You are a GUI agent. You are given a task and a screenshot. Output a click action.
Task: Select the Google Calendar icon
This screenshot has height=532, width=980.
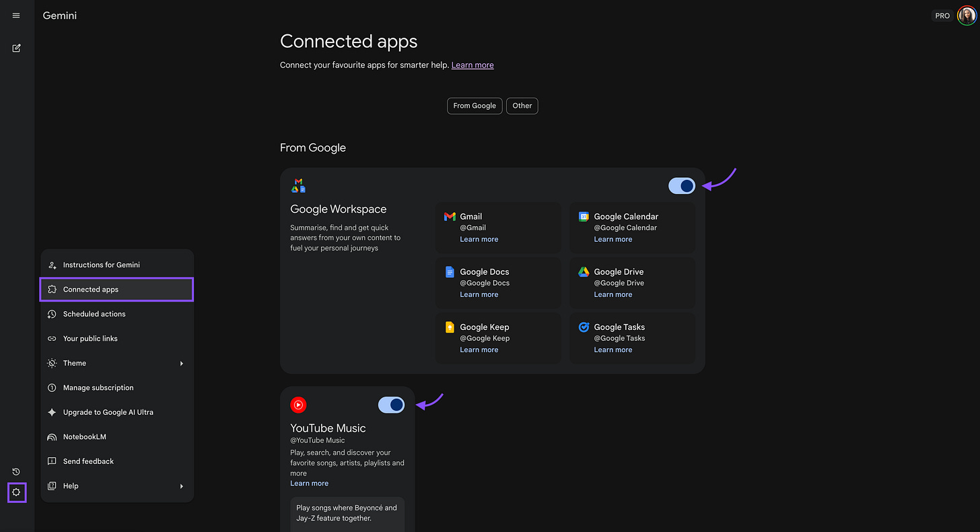[583, 216]
